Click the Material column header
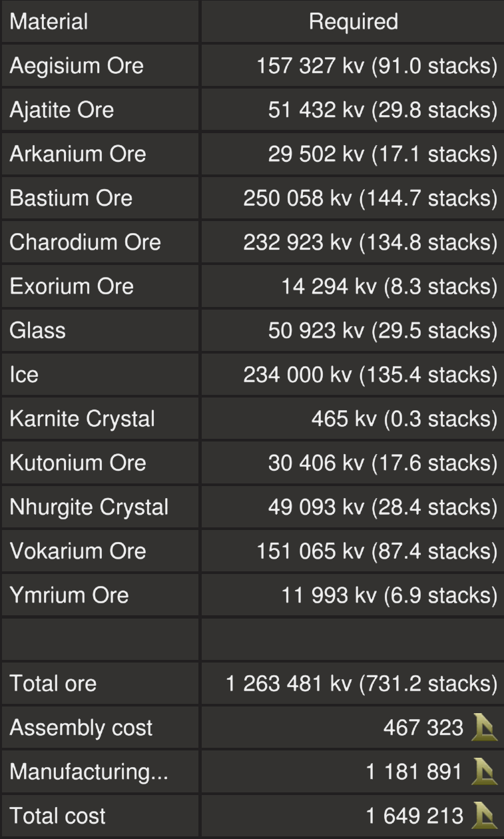Image resolution: width=504 pixels, height=839 pixels. [x=49, y=22]
